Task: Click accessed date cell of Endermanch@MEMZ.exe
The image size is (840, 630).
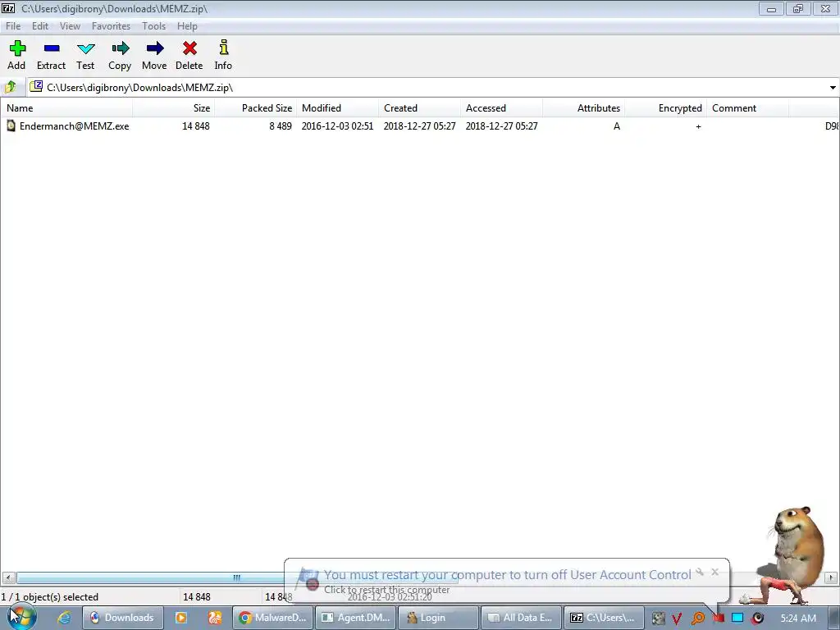Action: coord(501,126)
